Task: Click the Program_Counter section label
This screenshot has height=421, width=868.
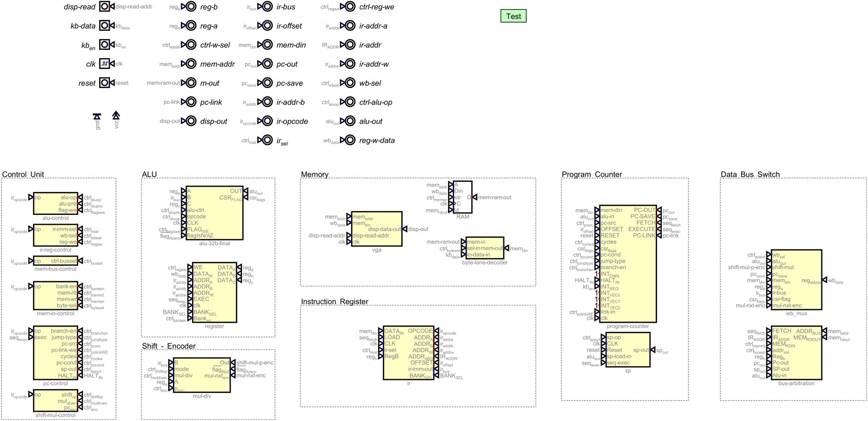Action: pos(592,174)
